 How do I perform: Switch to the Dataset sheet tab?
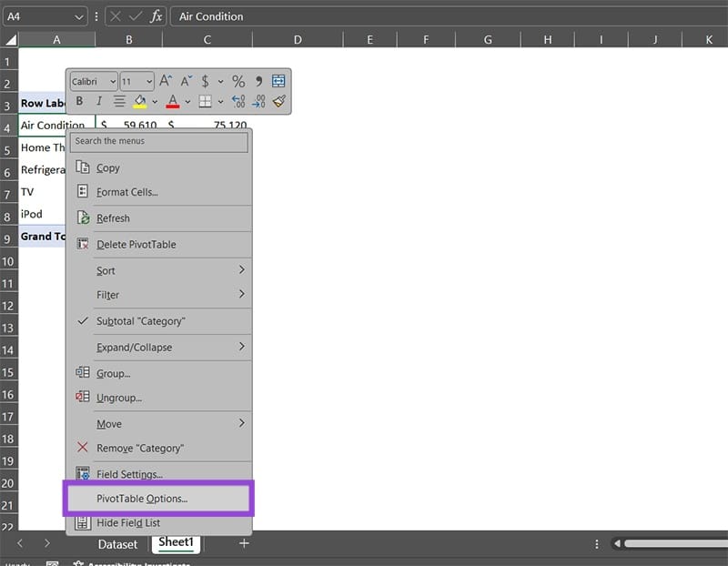[117, 544]
